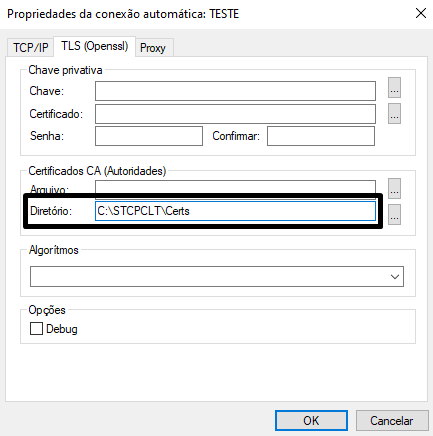Click the browse button beside Certificado field
The height and width of the screenshot is (436, 433).
click(394, 114)
